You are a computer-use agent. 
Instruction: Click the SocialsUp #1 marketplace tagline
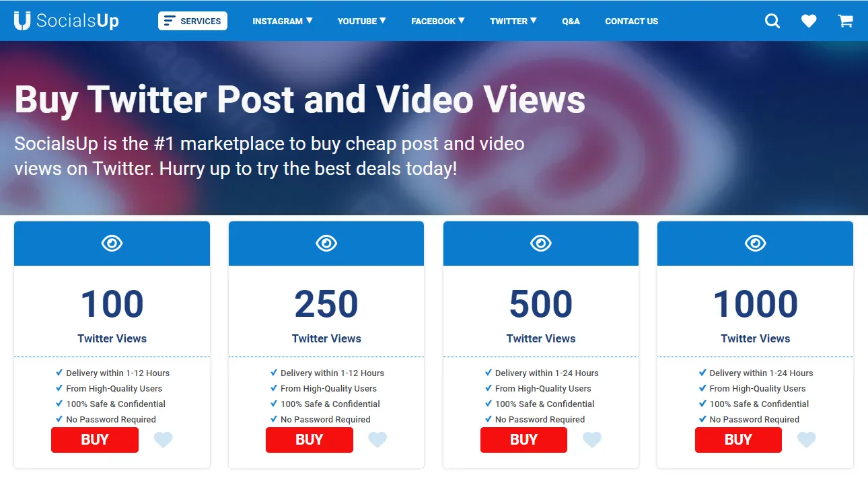tap(269, 155)
